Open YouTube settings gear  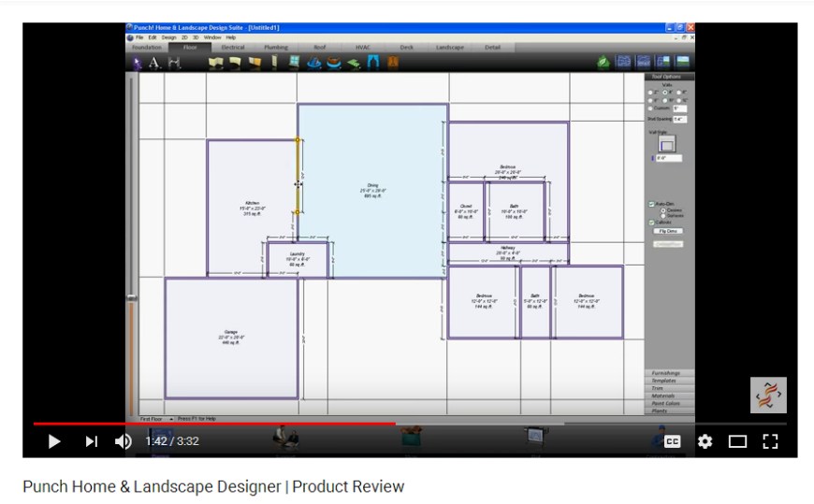705,441
